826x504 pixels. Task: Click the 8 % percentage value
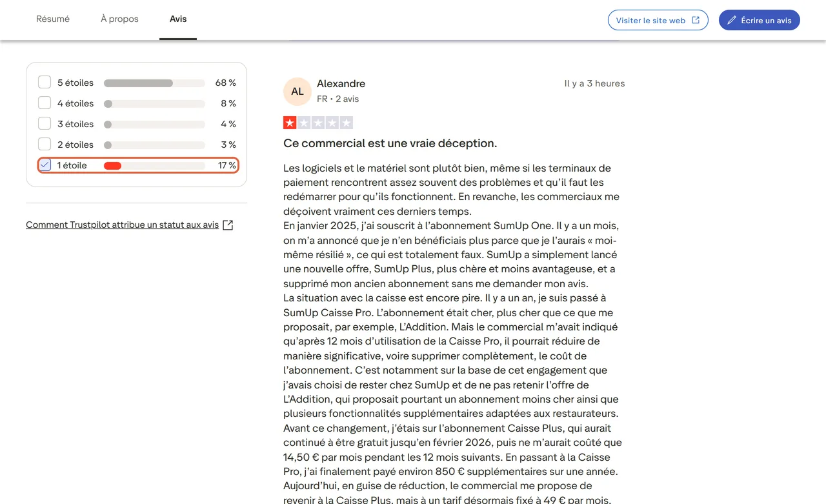click(x=228, y=103)
